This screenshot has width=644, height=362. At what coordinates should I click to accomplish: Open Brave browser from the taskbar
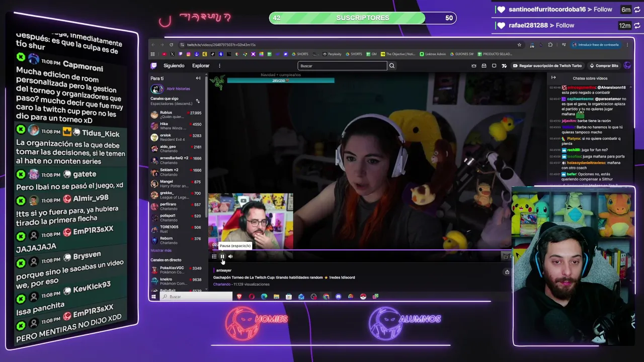[239, 297]
